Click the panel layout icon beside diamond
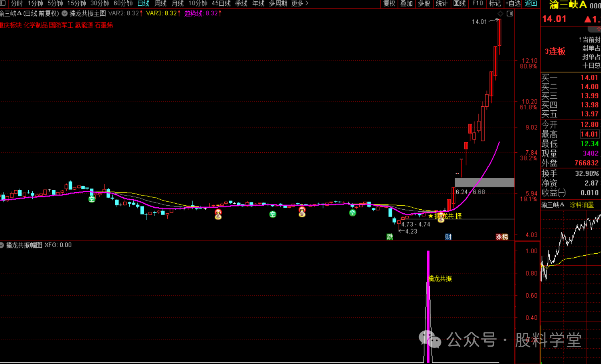 click(x=510, y=14)
